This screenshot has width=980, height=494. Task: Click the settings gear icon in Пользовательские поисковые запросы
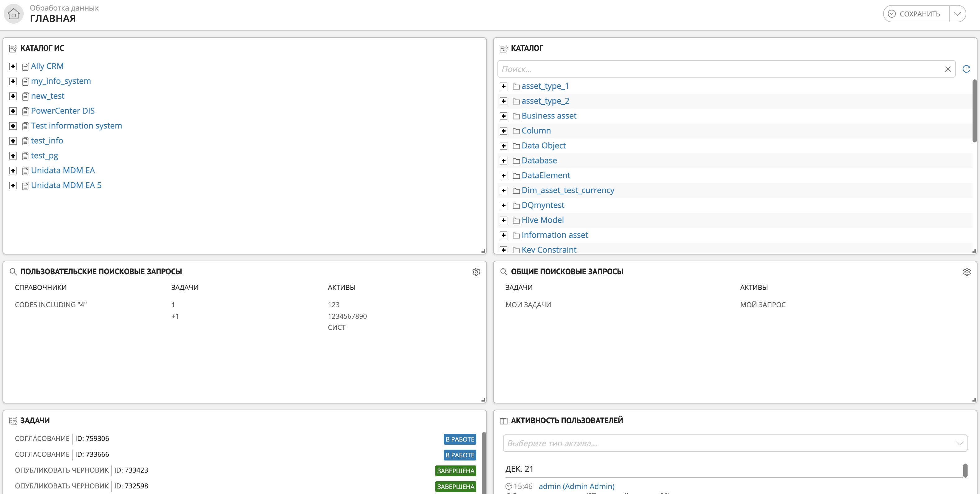(476, 272)
